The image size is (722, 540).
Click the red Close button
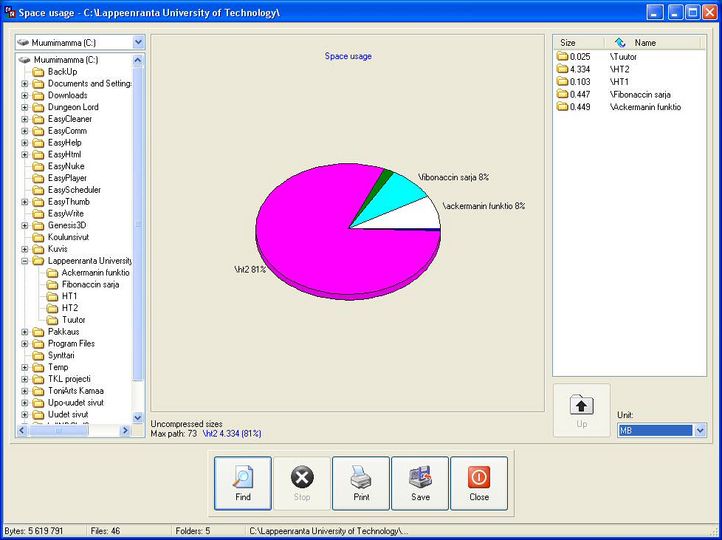click(x=479, y=483)
